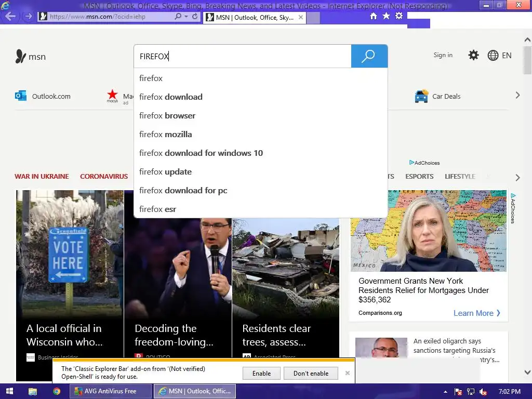Click the Sign in link
This screenshot has height=399, width=532.
tap(443, 55)
